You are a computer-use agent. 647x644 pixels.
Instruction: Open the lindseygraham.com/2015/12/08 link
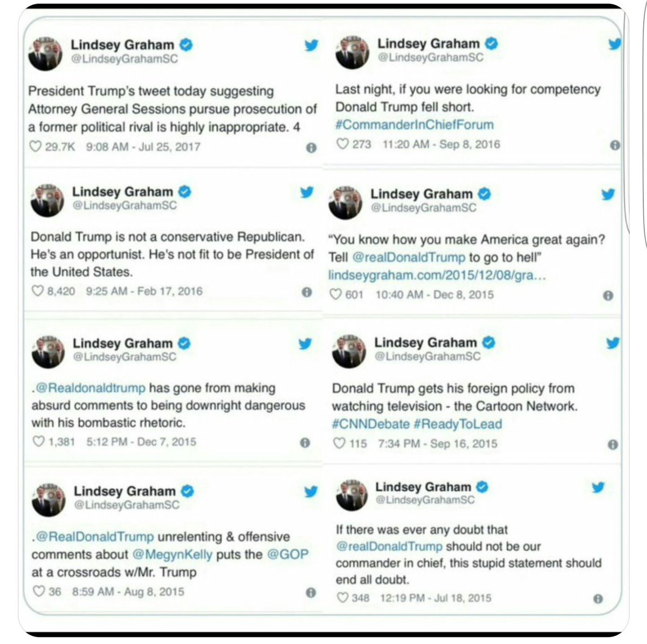click(x=437, y=275)
